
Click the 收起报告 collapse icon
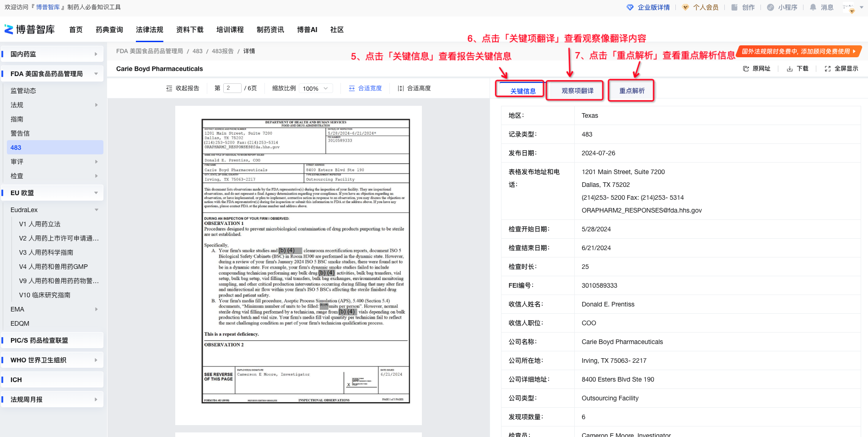coord(169,88)
